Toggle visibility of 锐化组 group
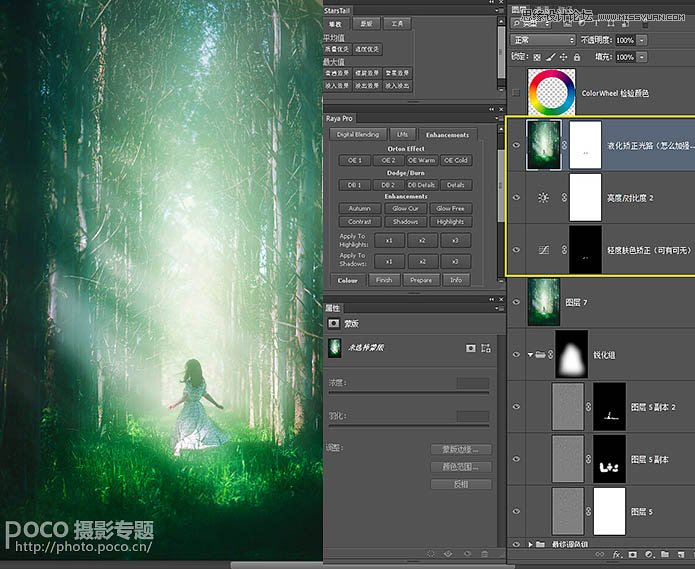This screenshot has height=569, width=695. pyautogui.click(x=516, y=355)
